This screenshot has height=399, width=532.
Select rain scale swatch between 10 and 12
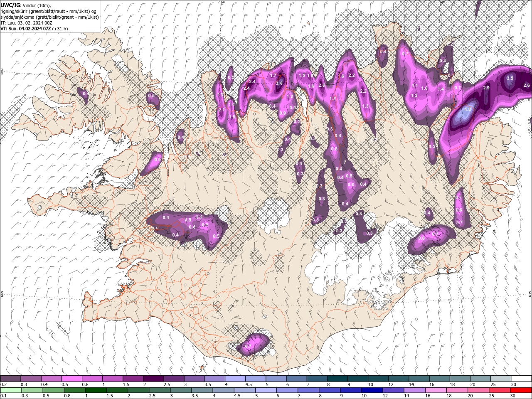pyautogui.click(x=373, y=390)
